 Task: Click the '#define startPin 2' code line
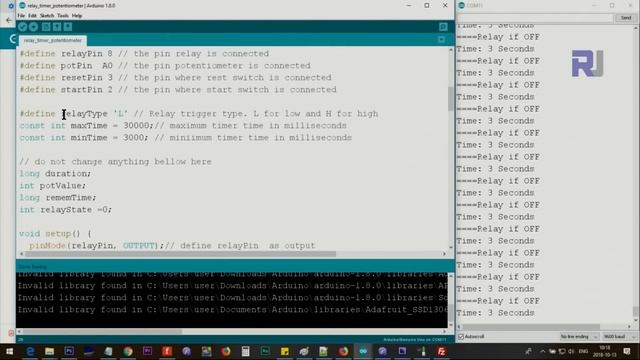point(178,90)
